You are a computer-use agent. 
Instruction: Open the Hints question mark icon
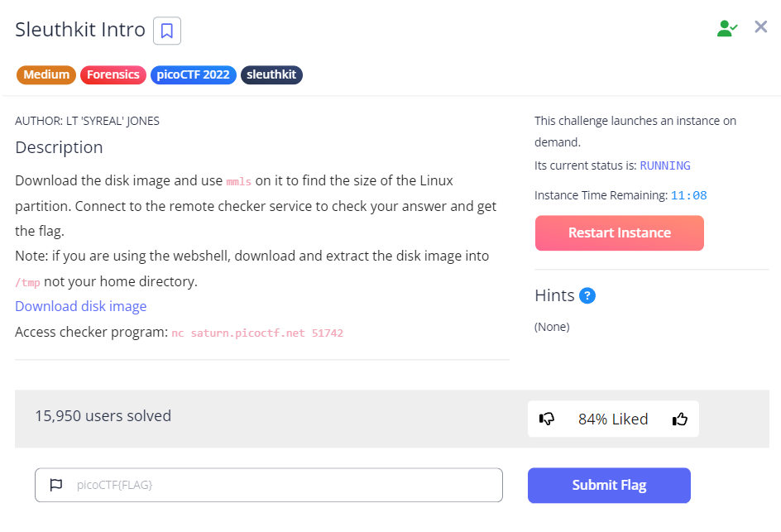587,295
